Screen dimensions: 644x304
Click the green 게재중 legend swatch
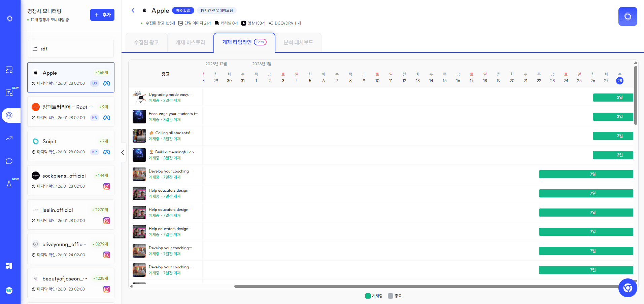368,296
